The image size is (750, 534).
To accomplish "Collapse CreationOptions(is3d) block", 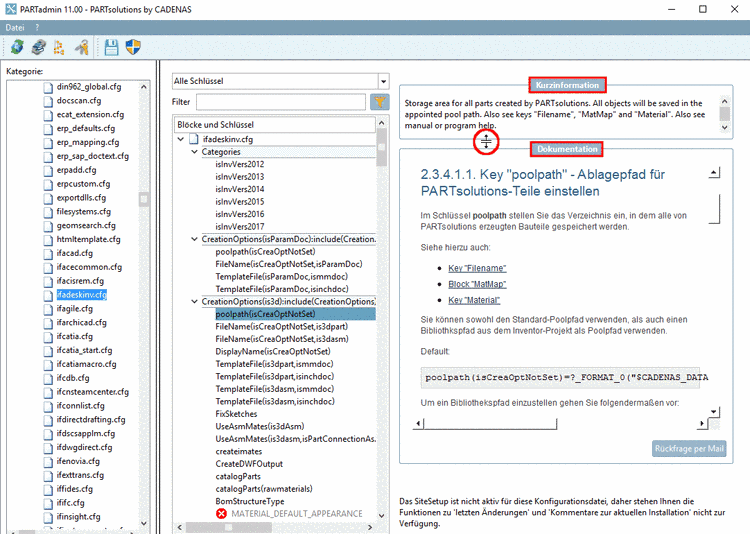I will pyautogui.click(x=194, y=301).
